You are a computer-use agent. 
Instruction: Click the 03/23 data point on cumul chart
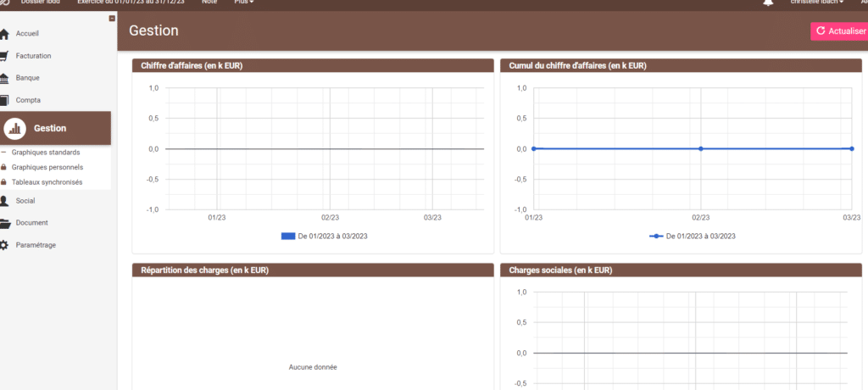click(x=852, y=148)
